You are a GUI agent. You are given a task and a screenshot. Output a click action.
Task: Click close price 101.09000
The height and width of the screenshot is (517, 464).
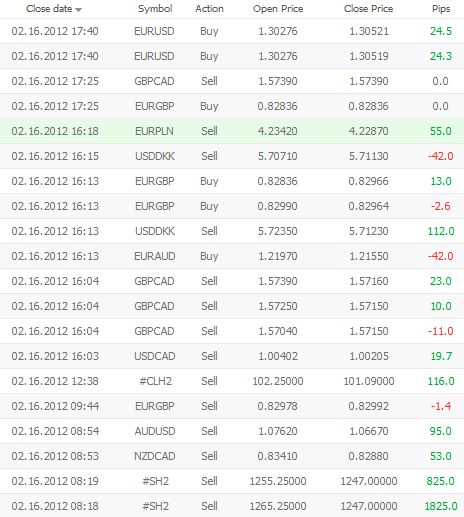click(369, 381)
